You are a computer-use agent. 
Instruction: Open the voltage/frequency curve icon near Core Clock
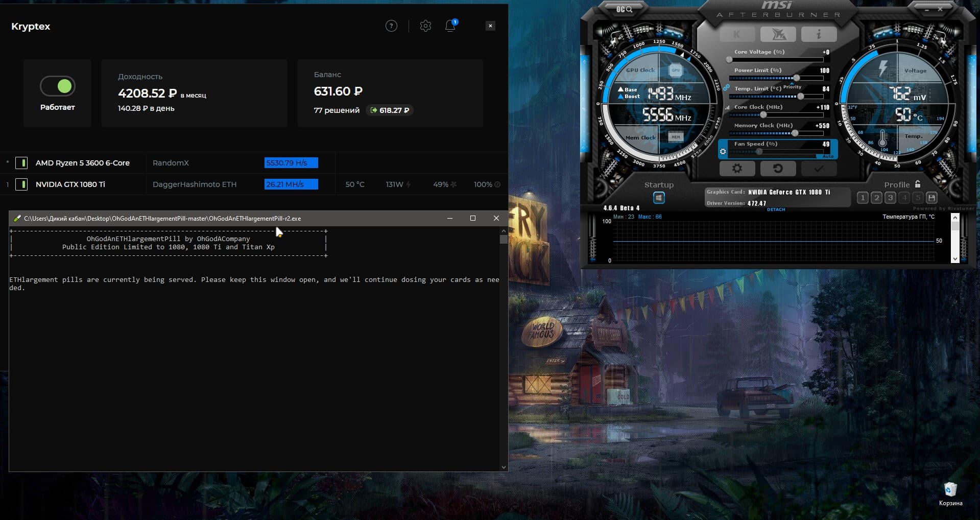[x=727, y=107]
